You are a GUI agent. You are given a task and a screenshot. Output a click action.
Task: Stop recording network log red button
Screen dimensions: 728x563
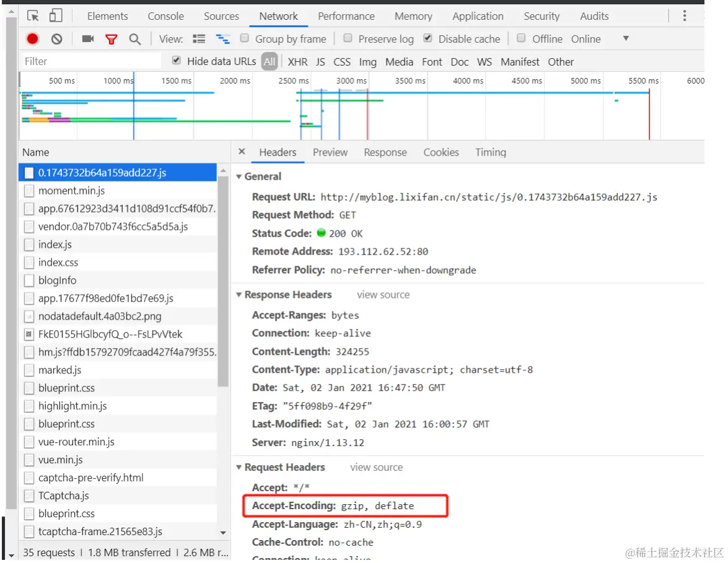click(32, 39)
